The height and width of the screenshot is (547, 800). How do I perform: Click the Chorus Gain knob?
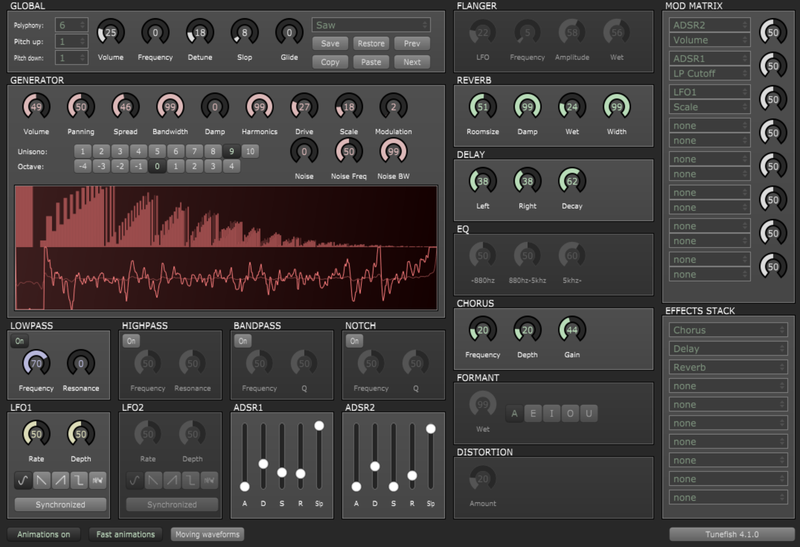pos(571,330)
